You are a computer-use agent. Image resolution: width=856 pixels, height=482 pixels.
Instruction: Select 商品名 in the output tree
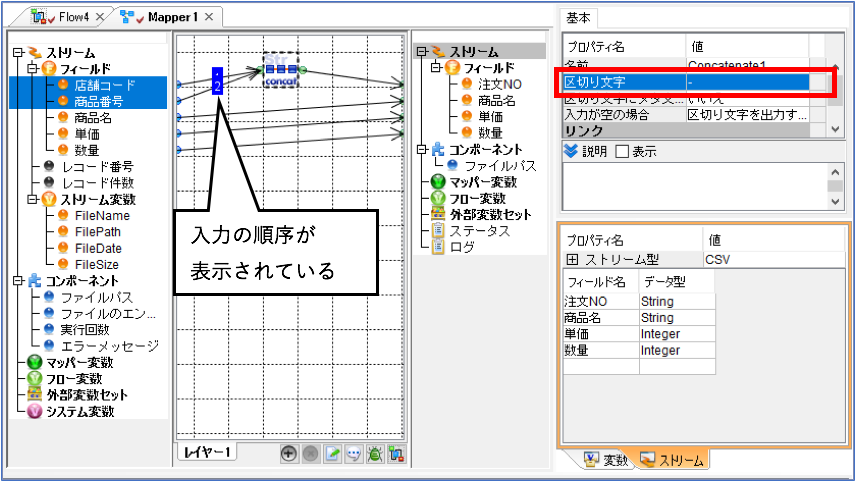[x=496, y=100]
